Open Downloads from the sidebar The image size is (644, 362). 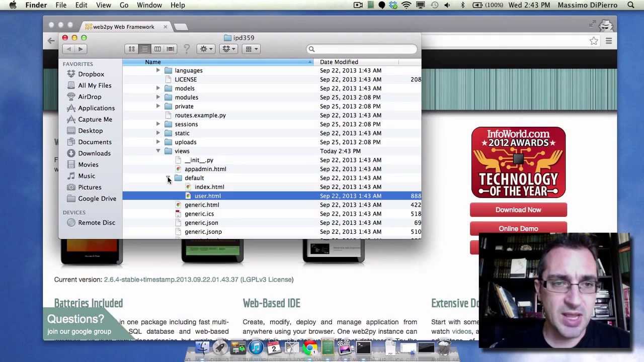(x=94, y=153)
